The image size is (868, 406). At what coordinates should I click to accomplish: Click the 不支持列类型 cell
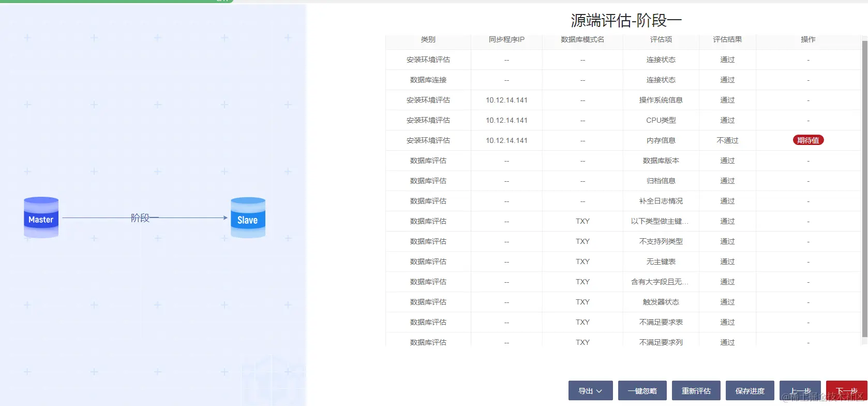click(x=661, y=241)
